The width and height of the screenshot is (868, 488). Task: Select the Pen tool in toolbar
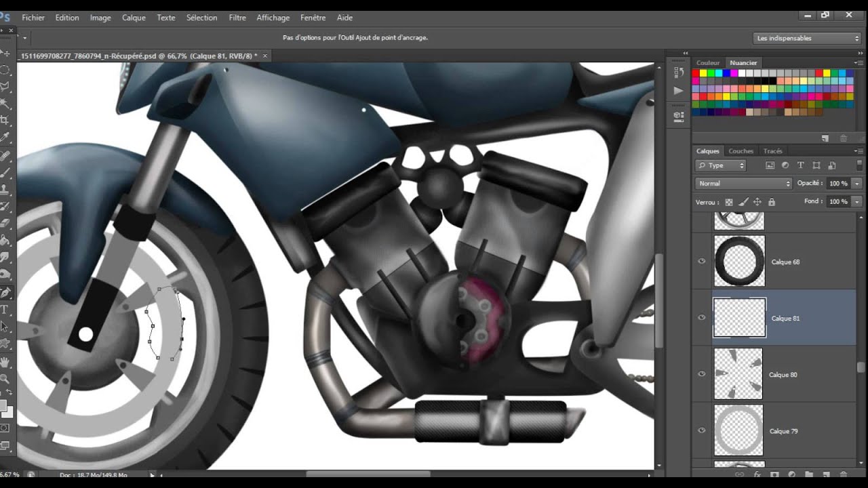[5, 293]
